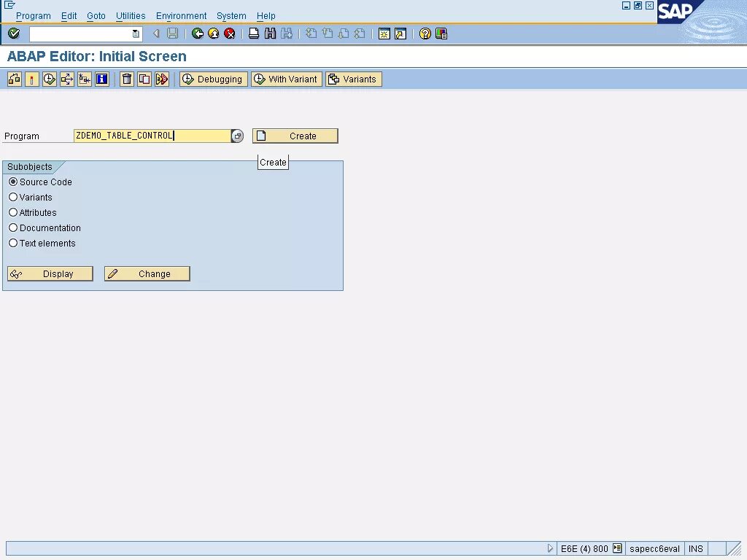Click the With Variant button
The width and height of the screenshot is (747, 560).
[x=287, y=79]
